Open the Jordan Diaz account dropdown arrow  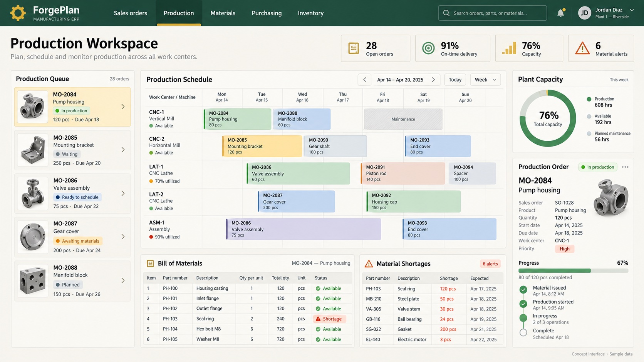[632, 10]
